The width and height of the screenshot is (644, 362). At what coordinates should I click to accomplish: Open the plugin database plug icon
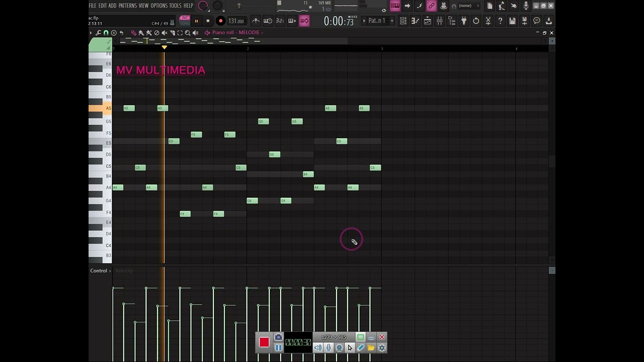(x=463, y=21)
